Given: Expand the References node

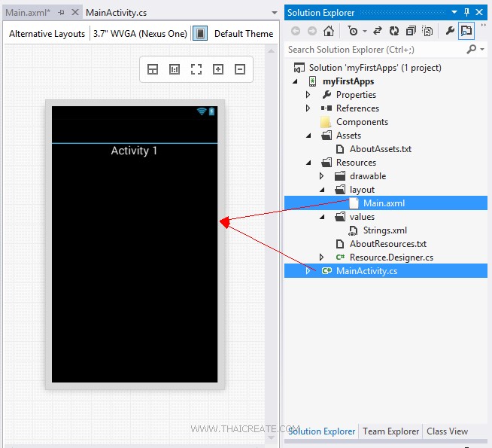Looking at the screenshot, I should pyautogui.click(x=308, y=108).
